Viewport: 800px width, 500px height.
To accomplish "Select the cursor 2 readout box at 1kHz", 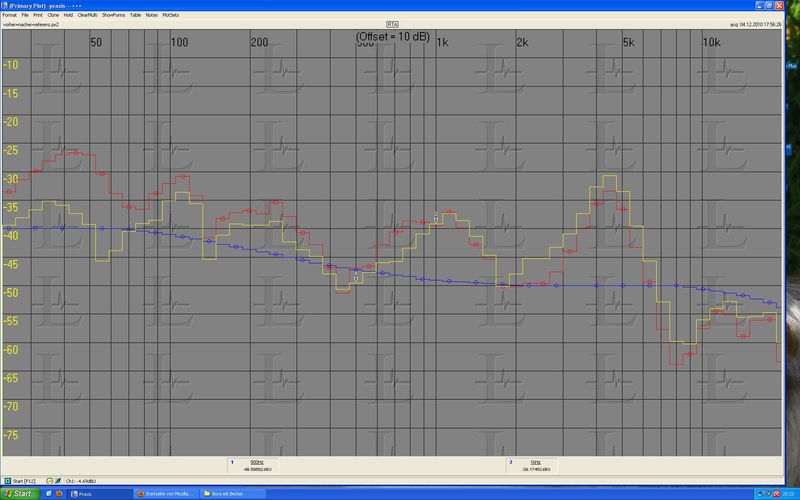I will click(532, 465).
